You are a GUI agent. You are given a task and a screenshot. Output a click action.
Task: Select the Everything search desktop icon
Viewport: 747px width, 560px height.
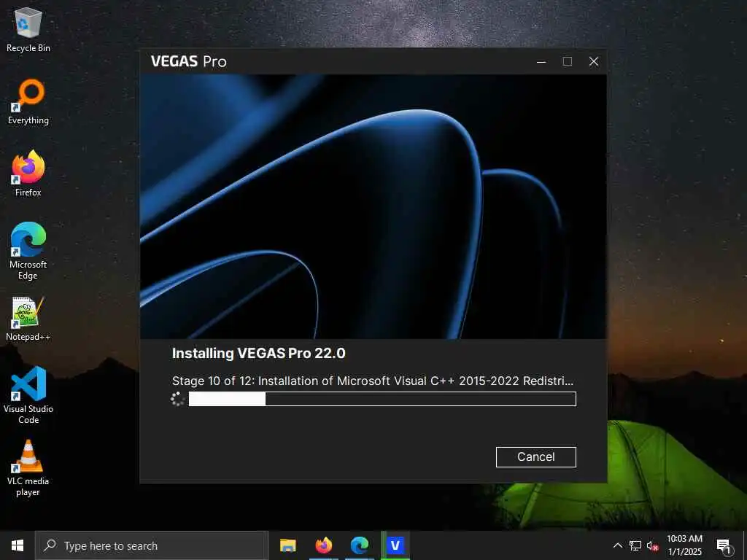[28, 102]
